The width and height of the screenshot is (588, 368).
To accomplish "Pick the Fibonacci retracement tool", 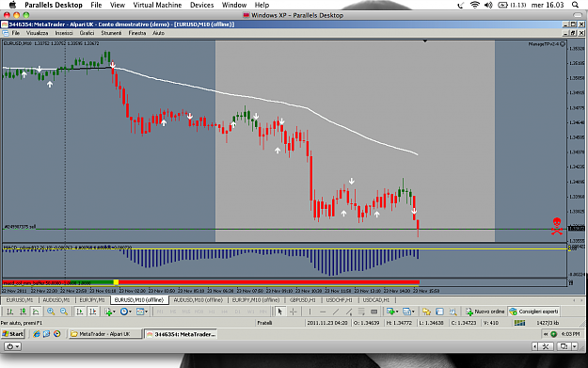I will (361, 312).
